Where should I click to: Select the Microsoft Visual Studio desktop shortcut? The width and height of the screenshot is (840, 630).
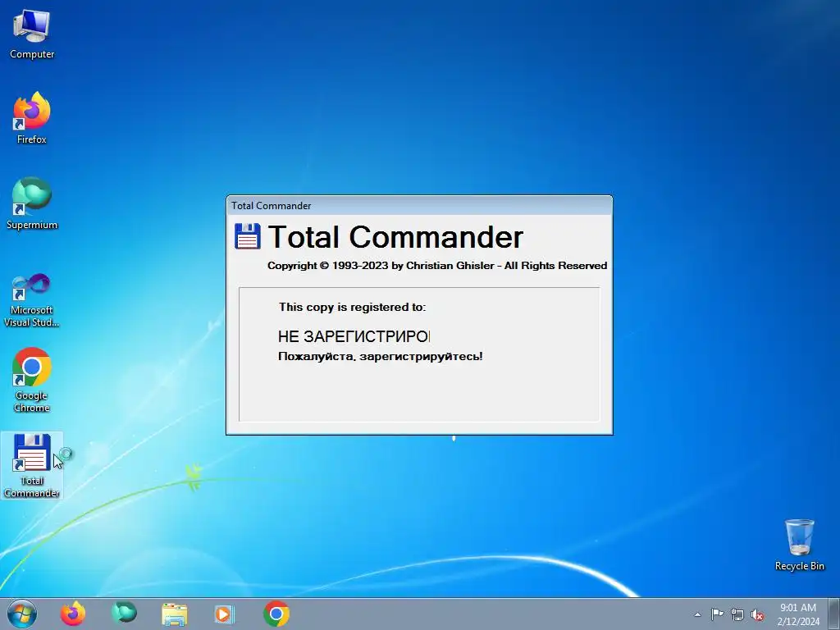pos(32,300)
